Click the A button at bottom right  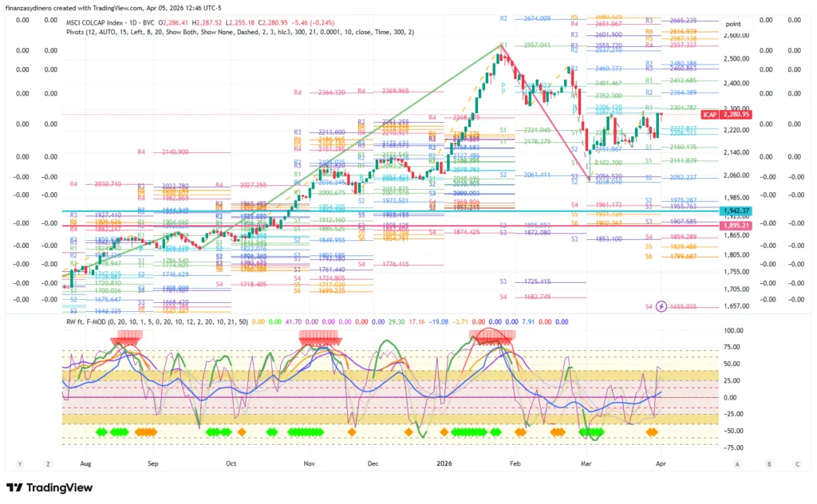tap(737, 463)
